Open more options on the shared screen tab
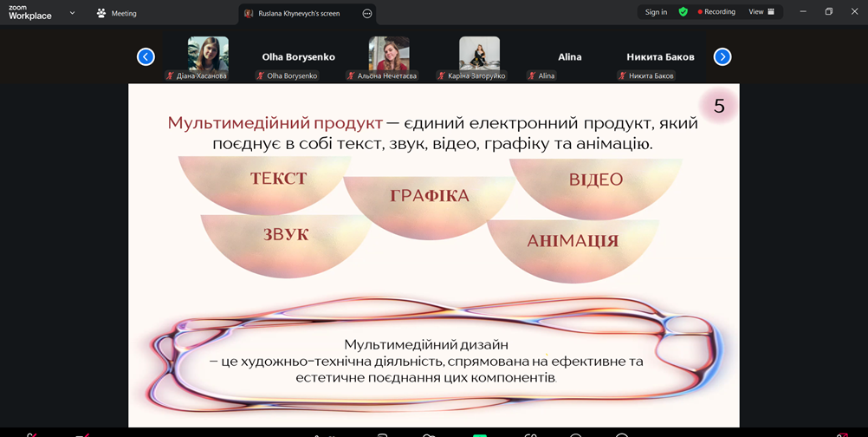This screenshot has height=437, width=868. 367,14
